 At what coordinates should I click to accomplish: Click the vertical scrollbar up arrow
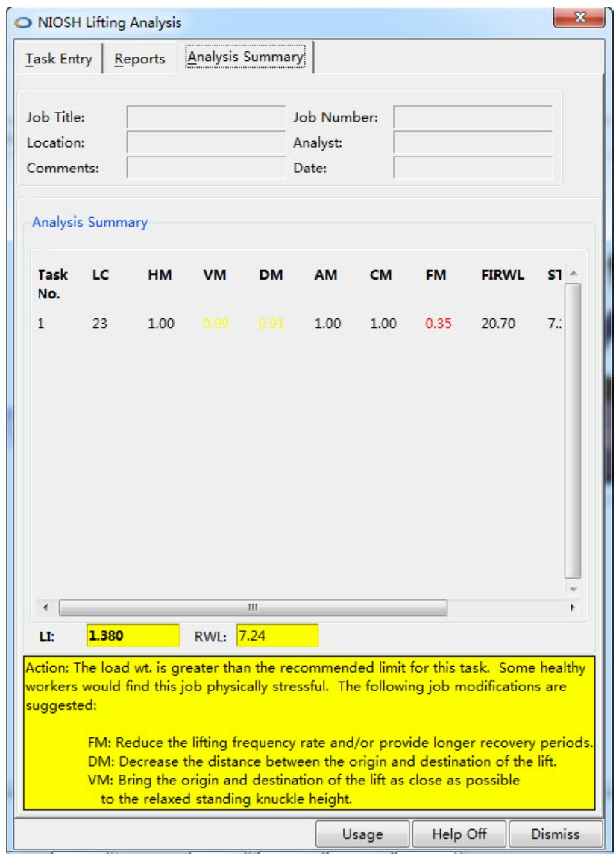573,273
